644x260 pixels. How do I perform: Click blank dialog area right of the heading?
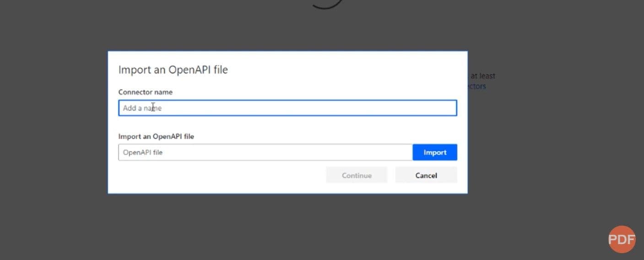click(x=348, y=70)
